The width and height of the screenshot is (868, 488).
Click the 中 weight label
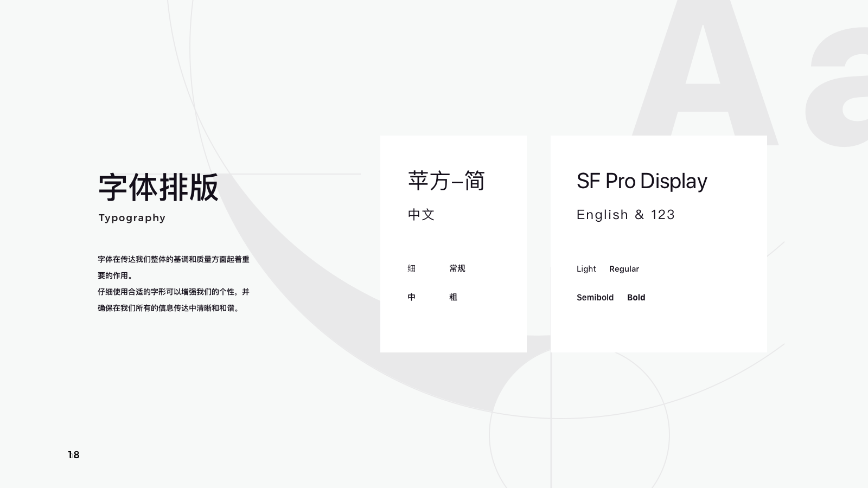pos(412,297)
